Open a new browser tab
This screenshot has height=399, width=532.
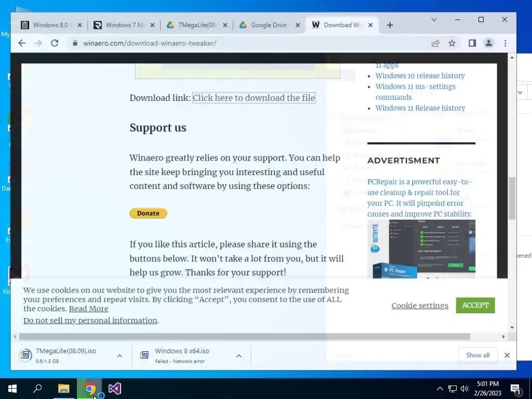tap(390, 25)
